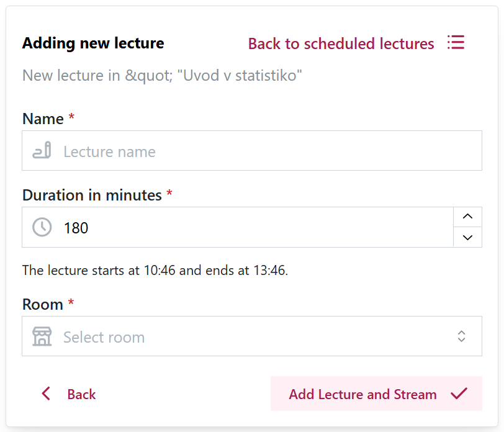504x432 pixels.
Task: Decrease duration with the down arrow
Action: click(467, 238)
